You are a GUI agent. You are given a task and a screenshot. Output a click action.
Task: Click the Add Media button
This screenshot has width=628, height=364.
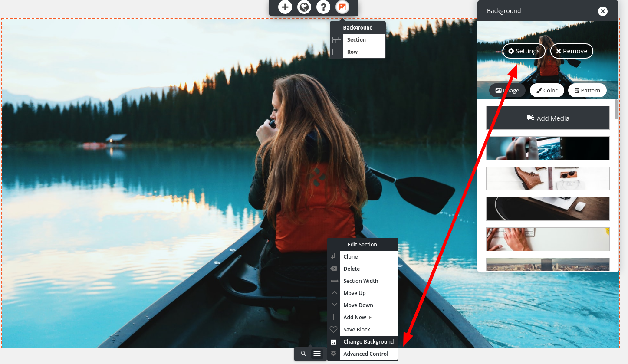pyautogui.click(x=548, y=118)
